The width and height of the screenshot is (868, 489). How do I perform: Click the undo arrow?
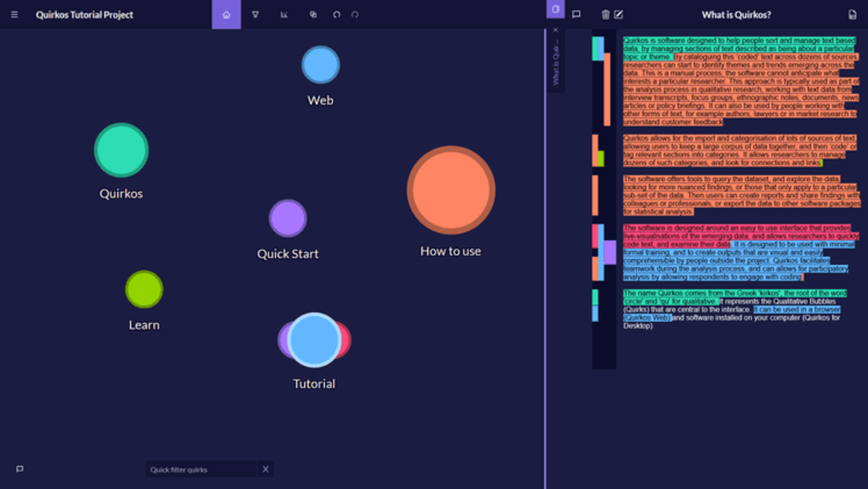[336, 15]
